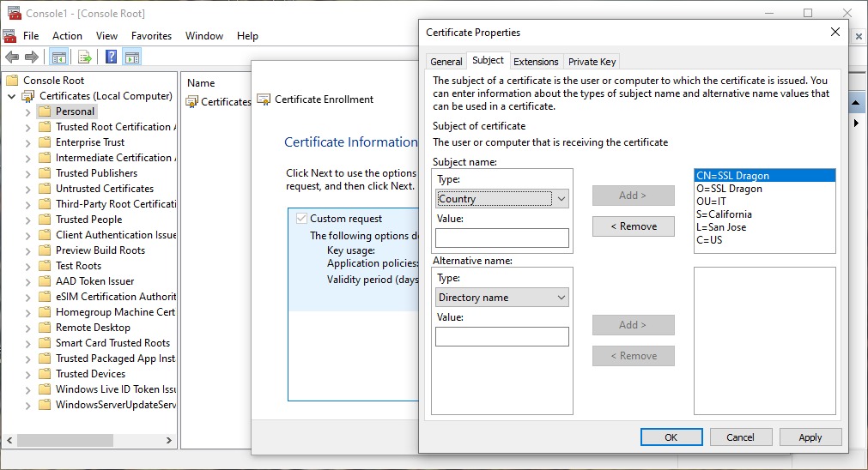Toggle Show/Hide Console Tree toolbar icon
868x470 pixels.
[58, 57]
